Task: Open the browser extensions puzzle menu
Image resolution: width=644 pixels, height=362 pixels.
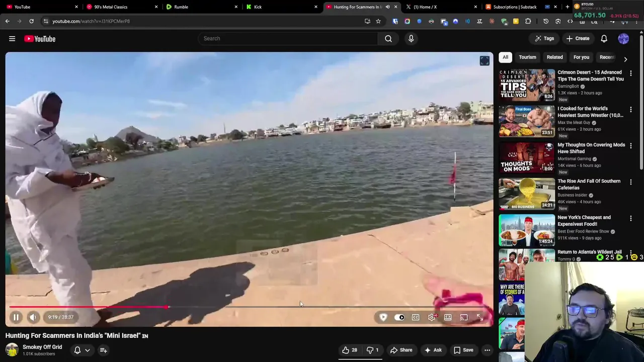Action: click(x=528, y=21)
